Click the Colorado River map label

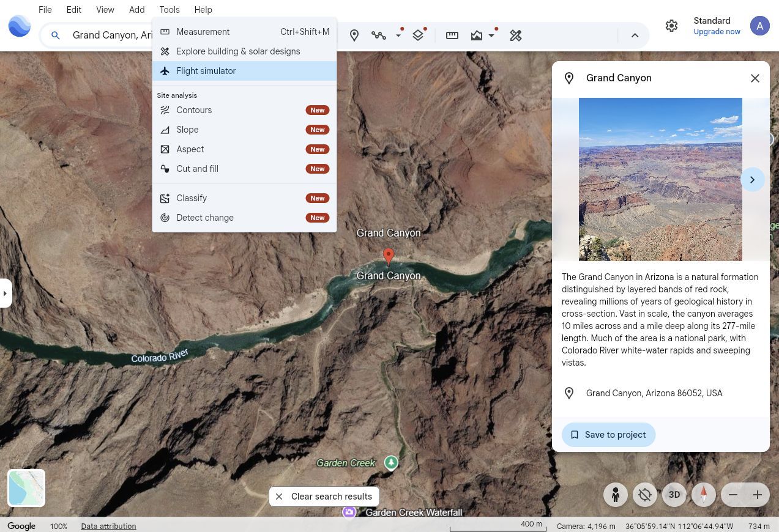160,355
